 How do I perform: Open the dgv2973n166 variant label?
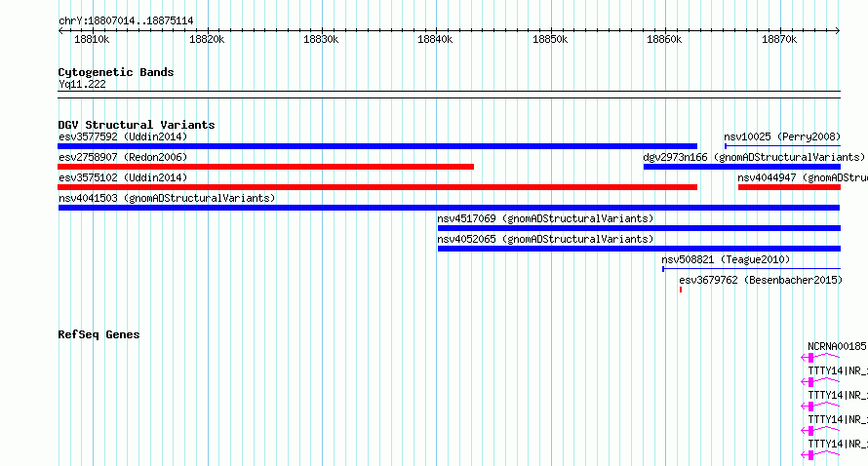[754, 157]
